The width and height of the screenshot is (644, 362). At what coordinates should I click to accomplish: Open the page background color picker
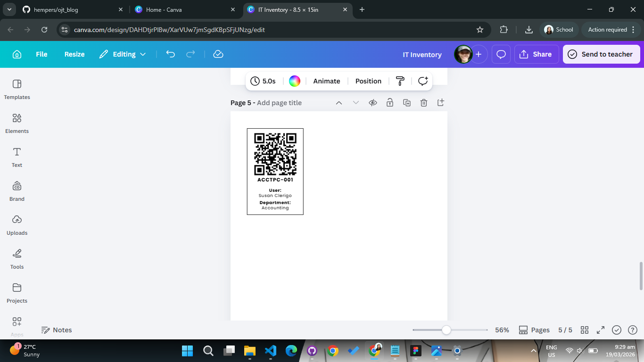[x=295, y=81]
